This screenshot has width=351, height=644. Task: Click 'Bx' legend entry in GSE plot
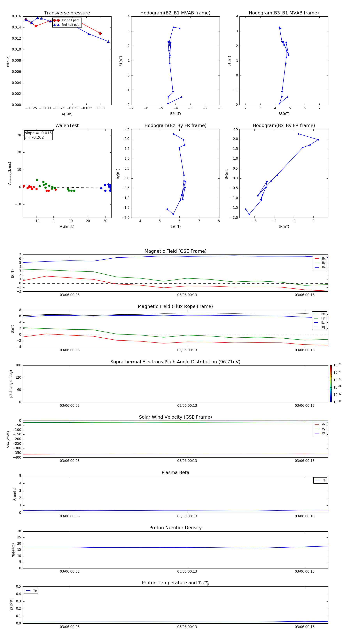(x=320, y=259)
